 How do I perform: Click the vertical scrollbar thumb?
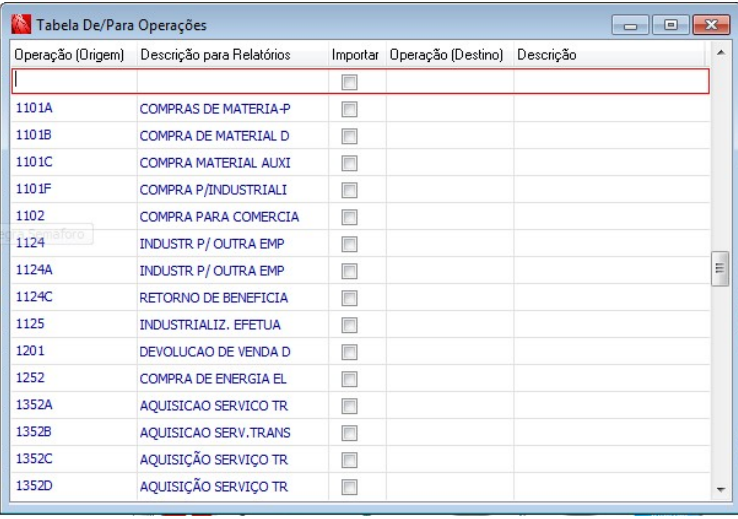[x=720, y=269]
